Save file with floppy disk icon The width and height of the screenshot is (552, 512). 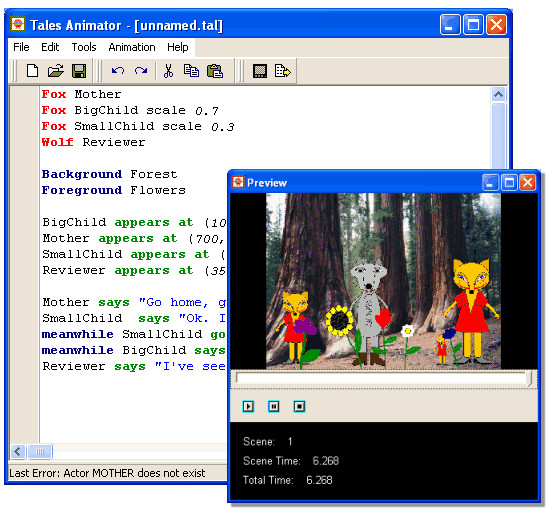click(x=79, y=71)
